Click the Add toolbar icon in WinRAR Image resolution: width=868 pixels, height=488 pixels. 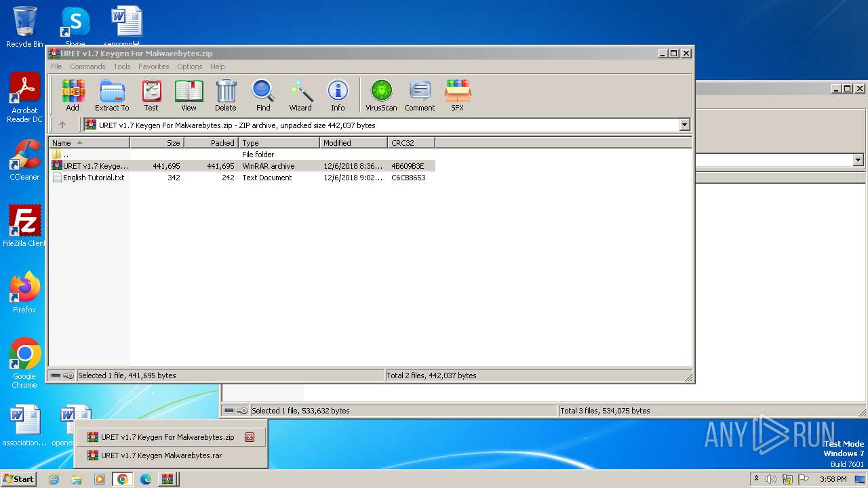(73, 95)
